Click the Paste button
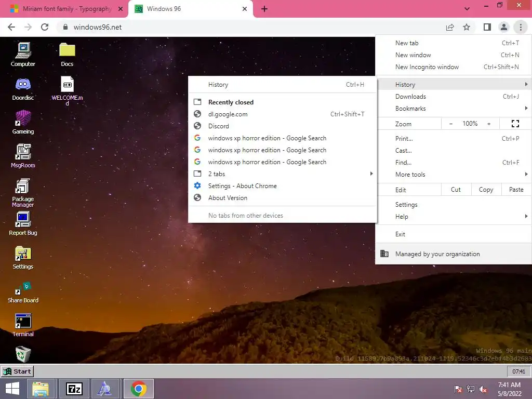Image resolution: width=532 pixels, height=399 pixels. click(516, 190)
